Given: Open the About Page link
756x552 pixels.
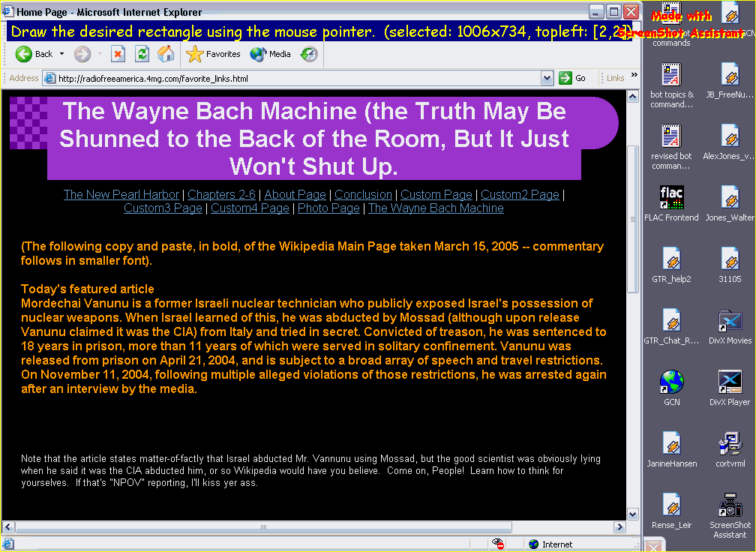Looking at the screenshot, I should (295, 194).
